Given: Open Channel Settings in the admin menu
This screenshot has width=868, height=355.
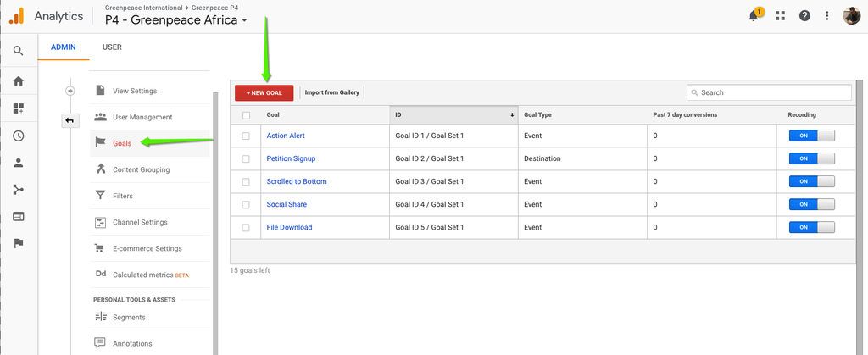Looking at the screenshot, I should point(140,222).
